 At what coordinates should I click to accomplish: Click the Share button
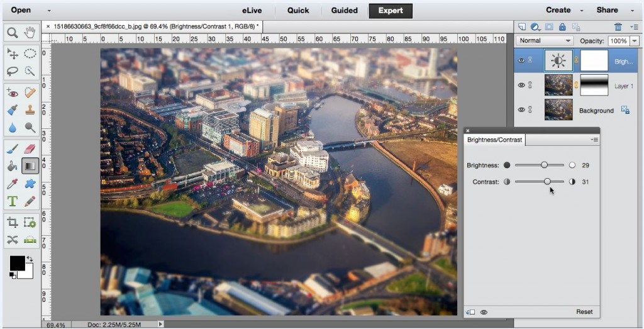[x=608, y=10]
